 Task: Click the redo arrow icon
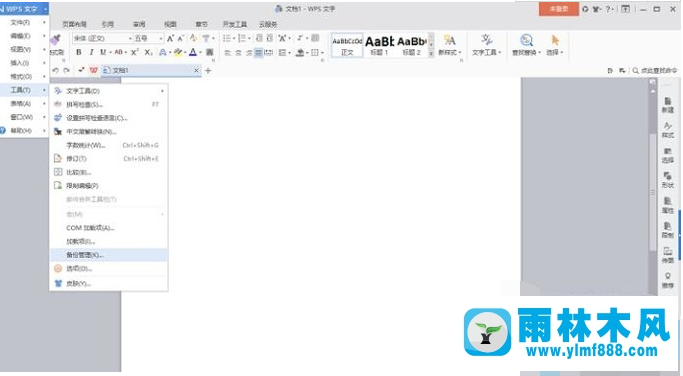66,70
